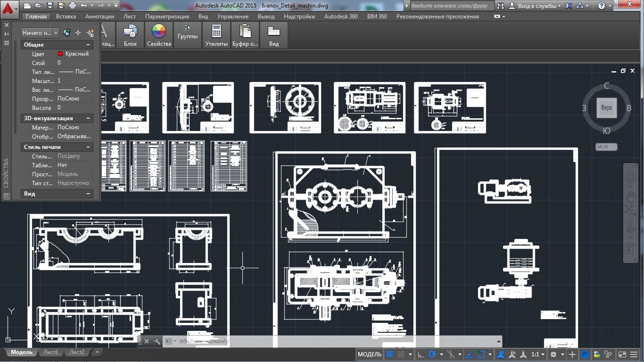Click the Верх face on the ViewCube
Image resolution: width=644 pixels, height=362 pixels.
606,108
